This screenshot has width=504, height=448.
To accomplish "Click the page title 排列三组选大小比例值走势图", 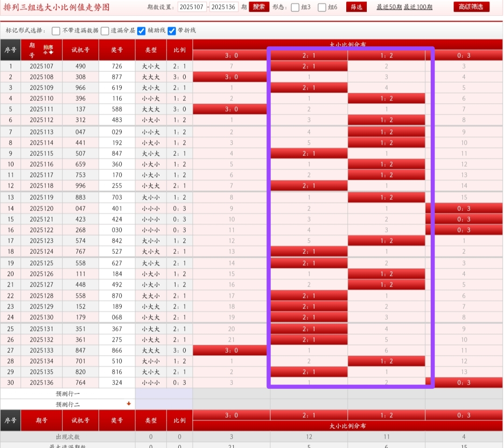I will (x=56, y=7).
